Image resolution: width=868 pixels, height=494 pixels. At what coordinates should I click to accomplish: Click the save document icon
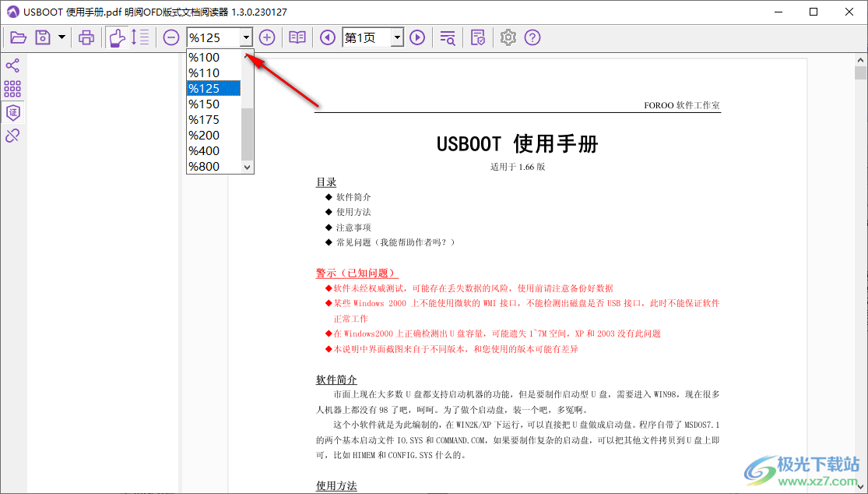[43, 37]
